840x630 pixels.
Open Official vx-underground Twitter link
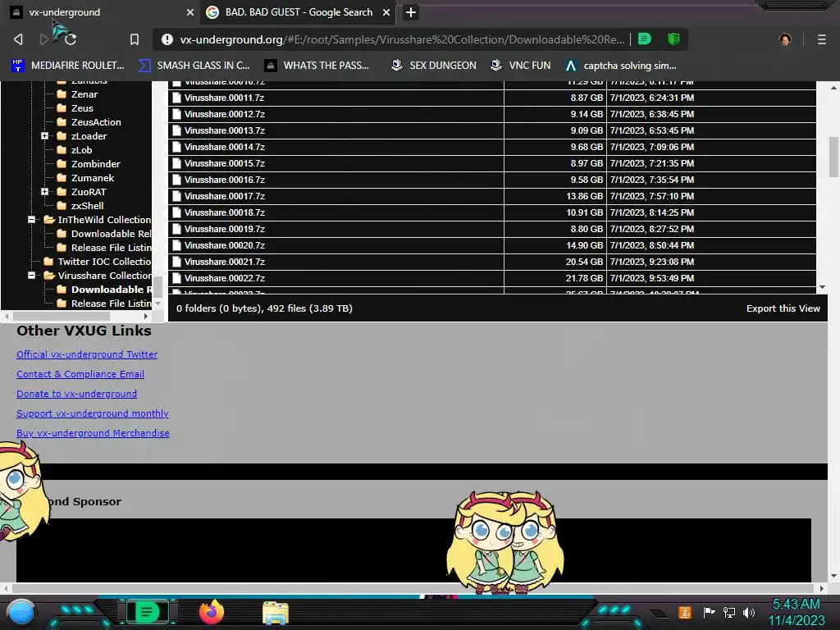[87, 354]
